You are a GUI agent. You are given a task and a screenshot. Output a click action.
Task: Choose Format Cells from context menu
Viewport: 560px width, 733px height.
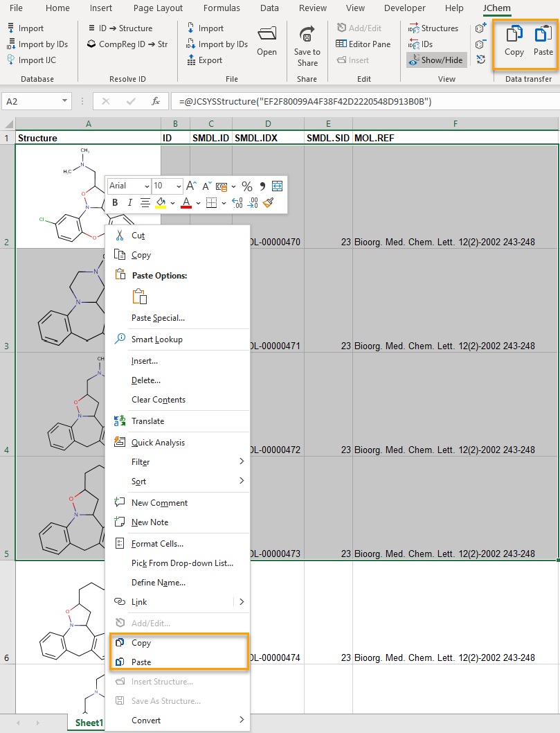click(x=157, y=544)
